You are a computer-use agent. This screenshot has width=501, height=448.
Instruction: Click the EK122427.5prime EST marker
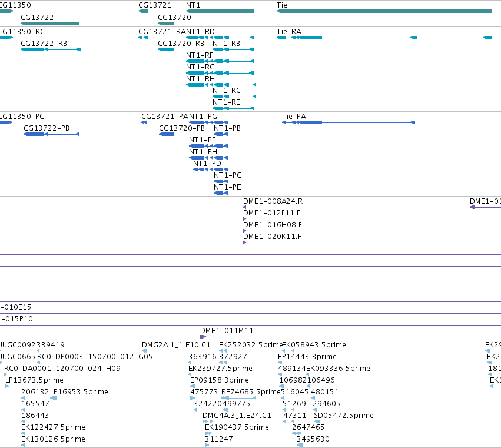pos(23,433)
